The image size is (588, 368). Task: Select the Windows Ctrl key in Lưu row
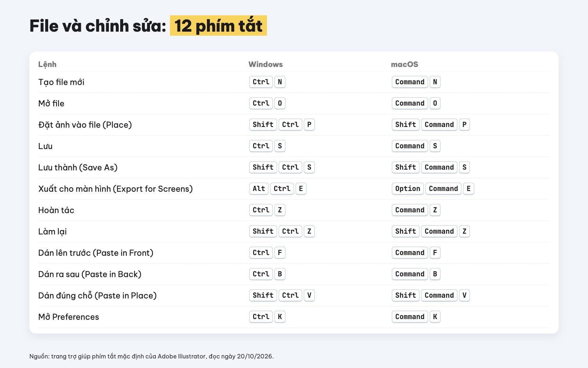pos(261,146)
